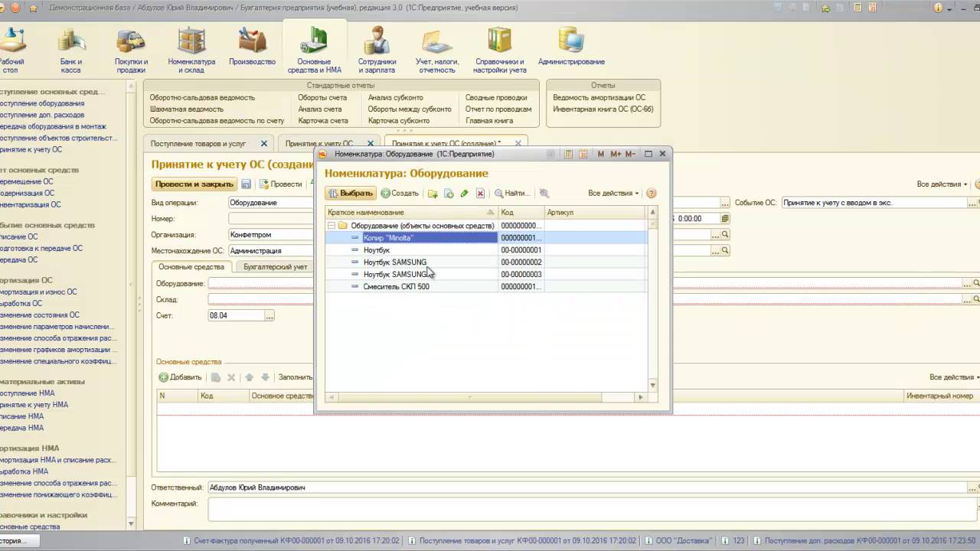This screenshot has height=551, width=980.
Task: Select the Ноутбук row with code 00-00000001
Action: [x=486, y=250]
